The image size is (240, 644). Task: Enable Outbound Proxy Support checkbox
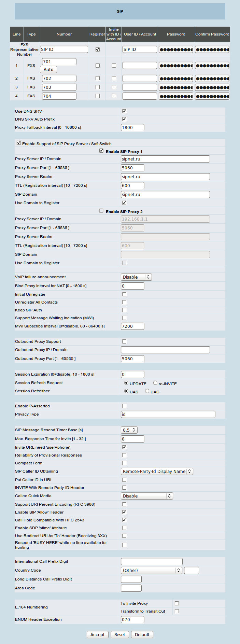click(124, 341)
